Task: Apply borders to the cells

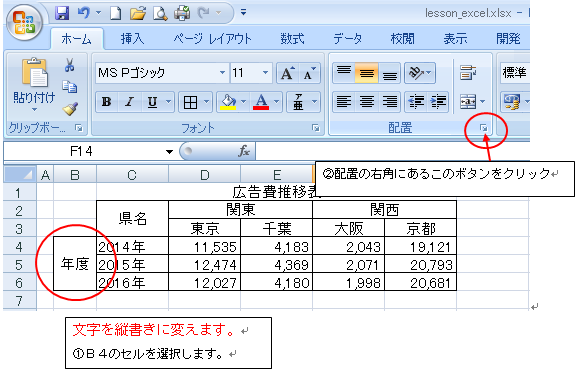Action: tap(190, 102)
